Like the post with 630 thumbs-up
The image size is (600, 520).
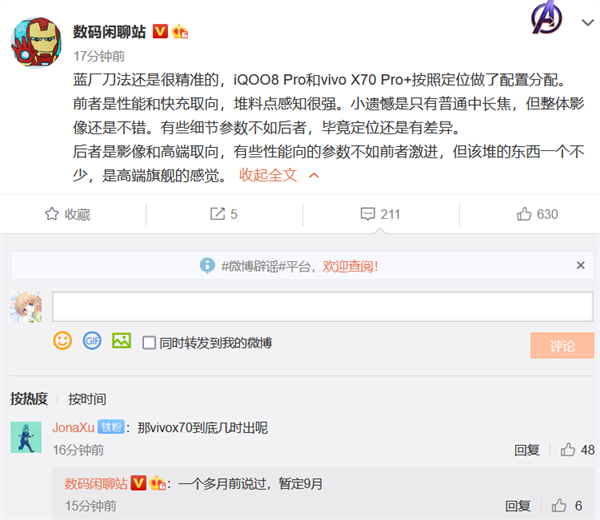[537, 214]
